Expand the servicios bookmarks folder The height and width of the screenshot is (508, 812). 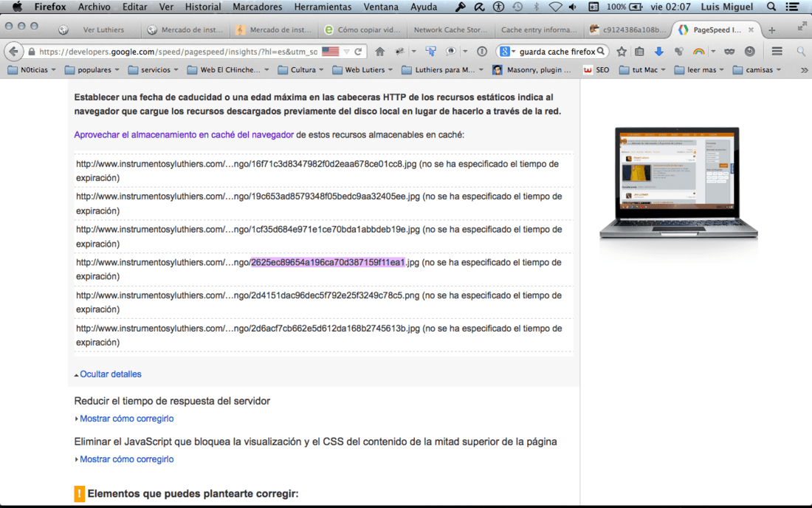154,70
